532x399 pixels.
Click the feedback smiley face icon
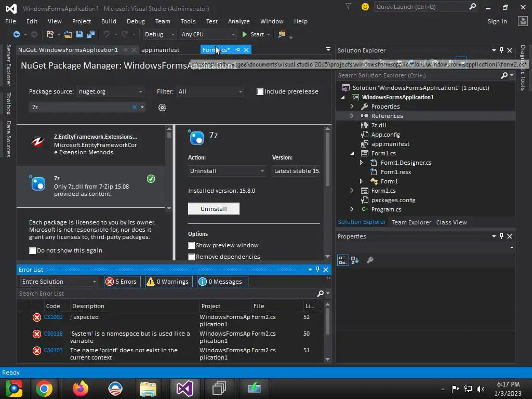tap(365, 7)
